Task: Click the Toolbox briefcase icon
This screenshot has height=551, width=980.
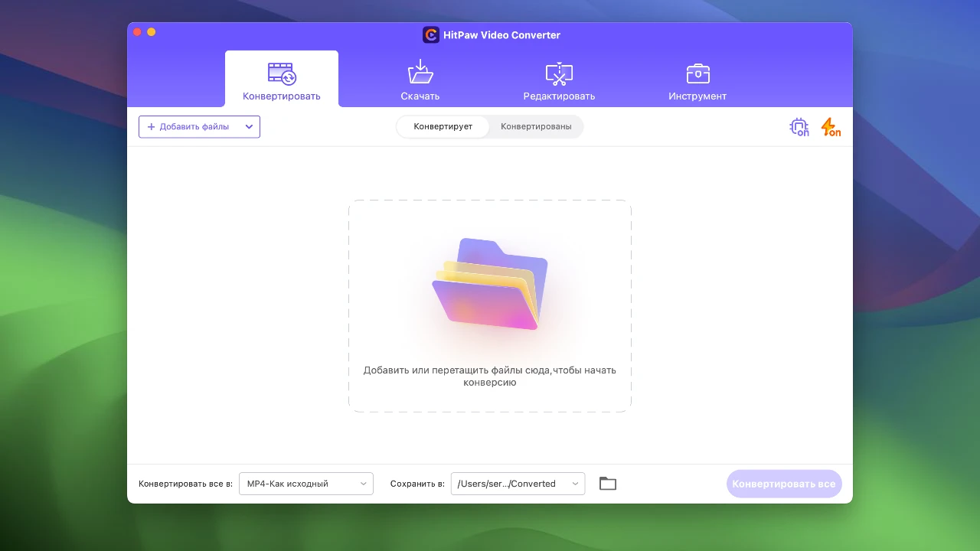Action: (697, 73)
